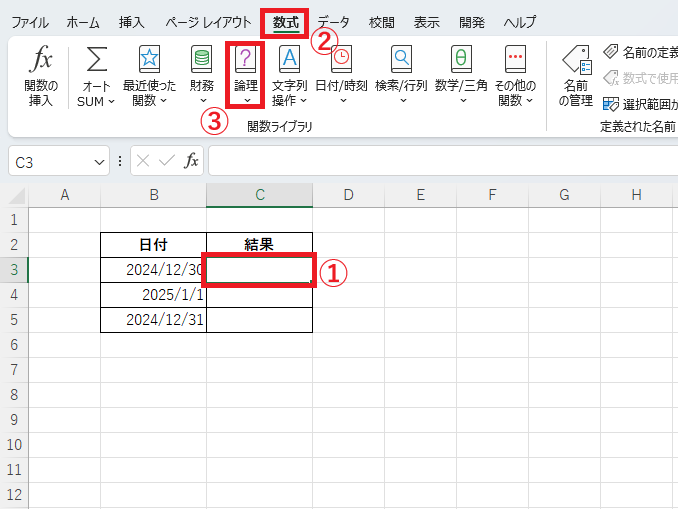Switch to the 校閲 tab
The height and width of the screenshot is (509, 678).
click(x=381, y=22)
